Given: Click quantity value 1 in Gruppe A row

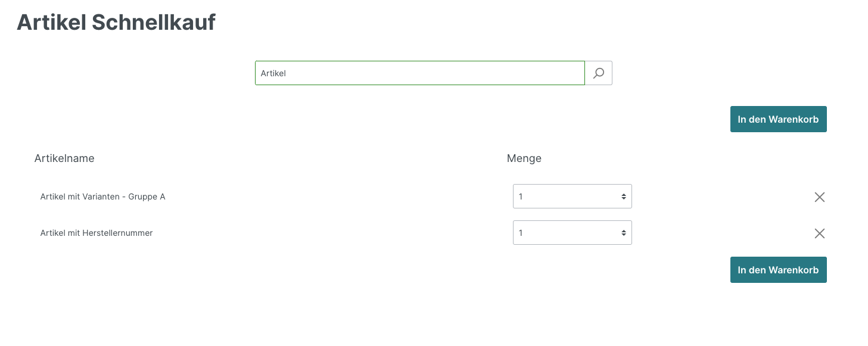Looking at the screenshot, I should [x=521, y=197].
